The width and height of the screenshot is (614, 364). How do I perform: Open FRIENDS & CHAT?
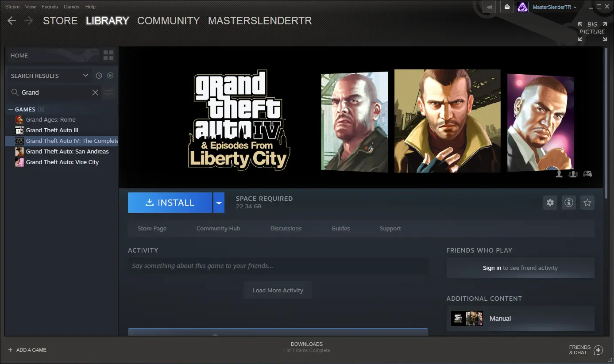(x=586, y=350)
